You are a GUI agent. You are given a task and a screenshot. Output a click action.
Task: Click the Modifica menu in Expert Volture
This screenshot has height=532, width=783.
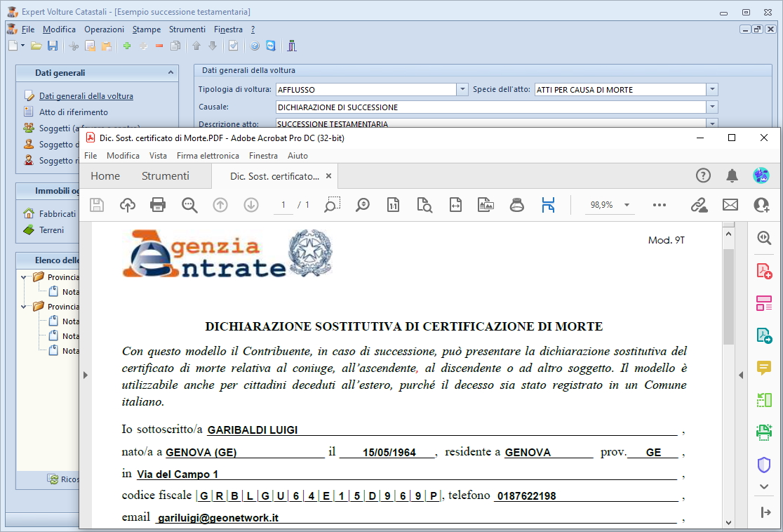[x=59, y=29]
